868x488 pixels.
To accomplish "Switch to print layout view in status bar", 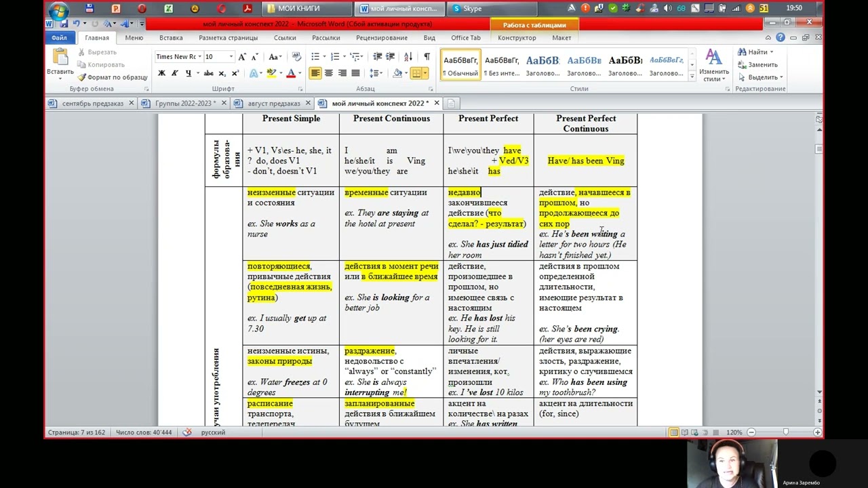I will [x=673, y=432].
